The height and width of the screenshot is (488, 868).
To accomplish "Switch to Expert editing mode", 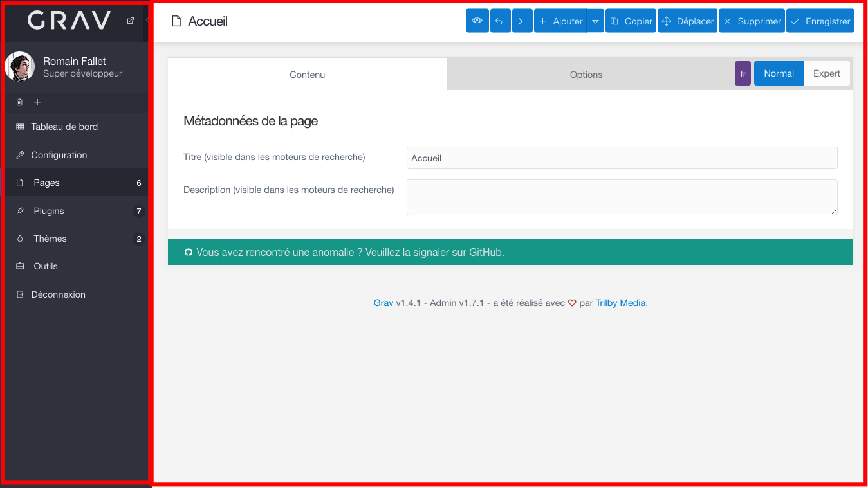I will tap(827, 73).
